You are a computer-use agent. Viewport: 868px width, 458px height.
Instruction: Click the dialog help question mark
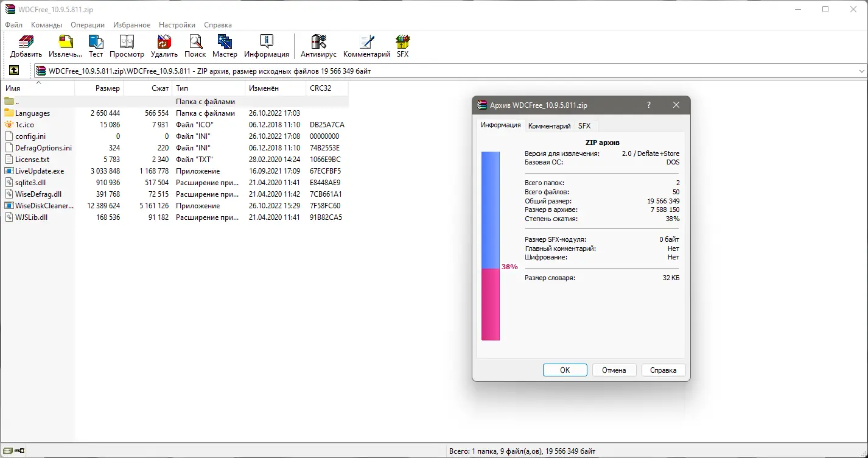pyautogui.click(x=649, y=105)
